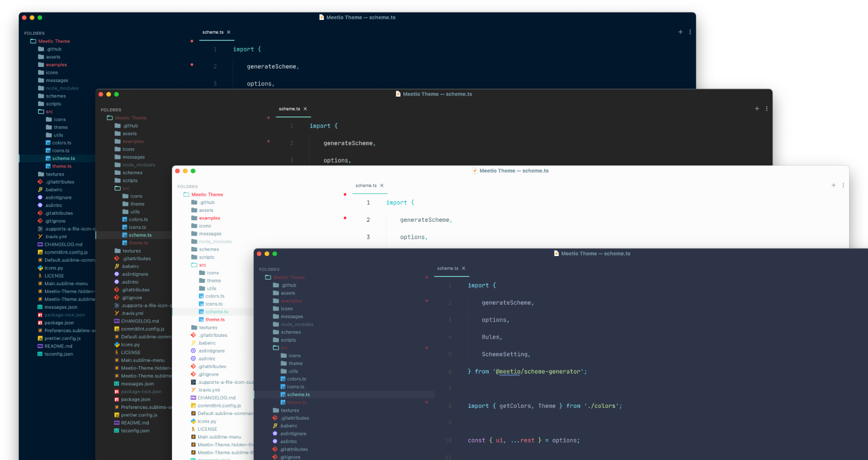Close the scheme.ts tab in the front slate window

(464, 268)
